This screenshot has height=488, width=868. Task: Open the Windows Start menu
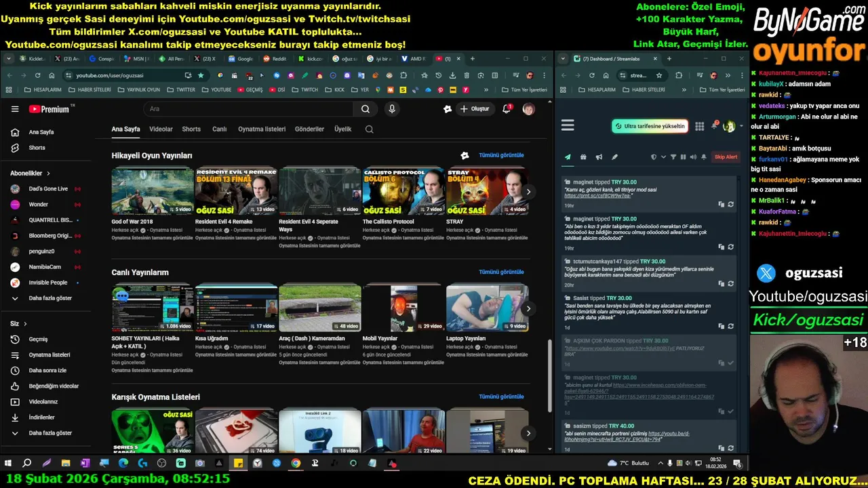click(x=8, y=464)
